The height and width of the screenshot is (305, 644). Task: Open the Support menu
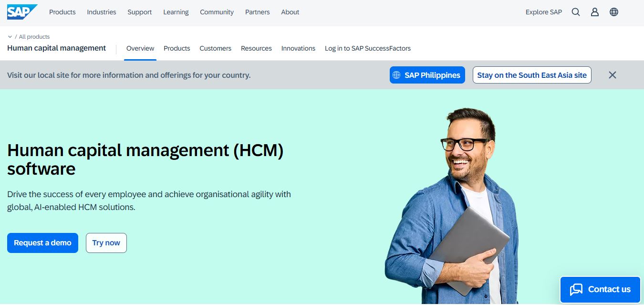coord(140,12)
